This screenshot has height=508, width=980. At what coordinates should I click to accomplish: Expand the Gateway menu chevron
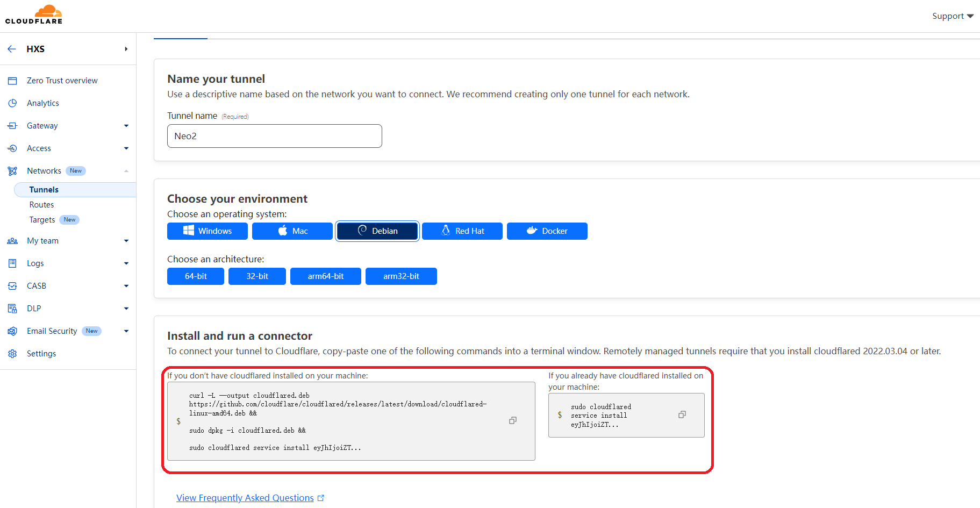pos(126,126)
